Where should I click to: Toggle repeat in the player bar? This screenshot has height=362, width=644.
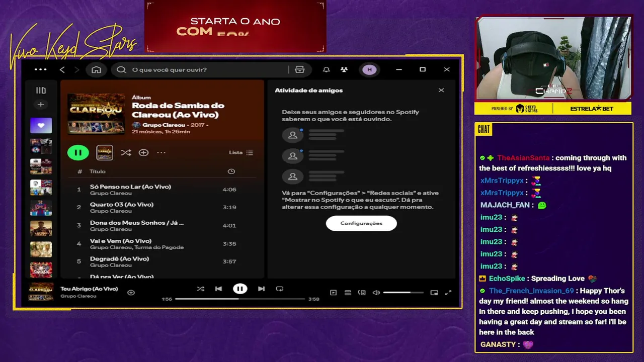point(280,289)
